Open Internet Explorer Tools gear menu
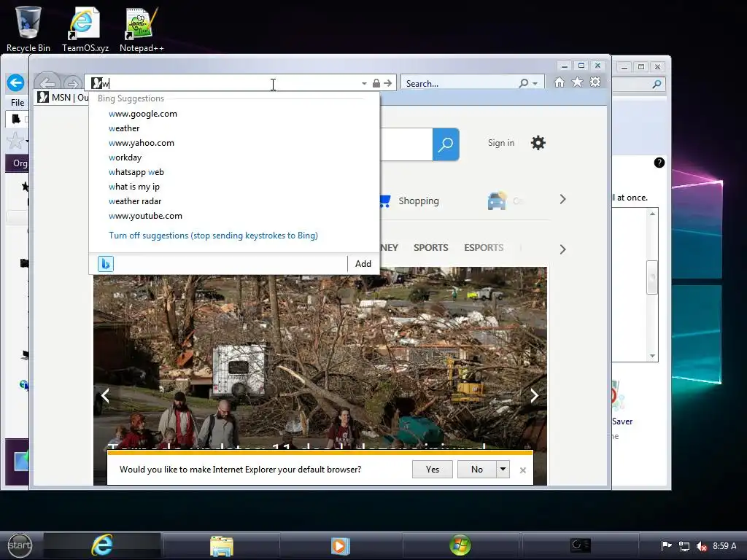 595,82
